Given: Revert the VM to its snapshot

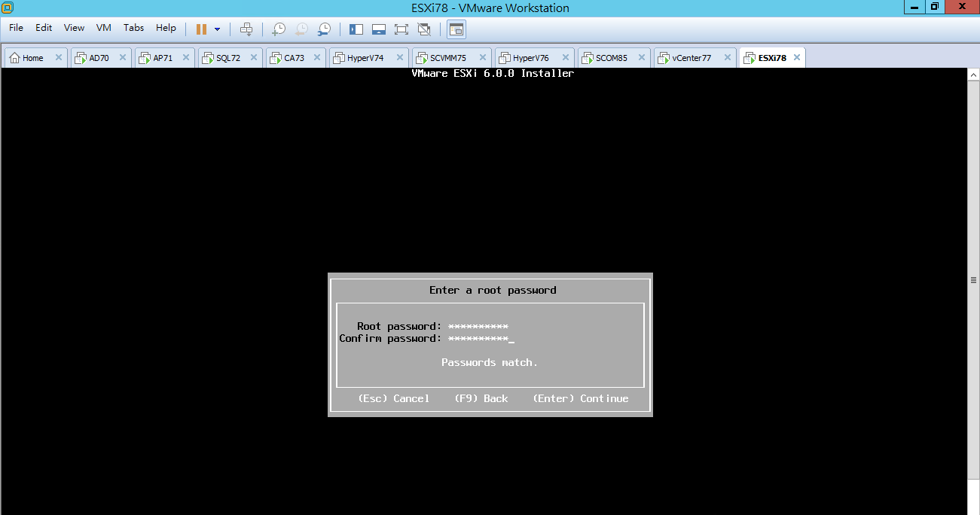Looking at the screenshot, I should pyautogui.click(x=301, y=29).
